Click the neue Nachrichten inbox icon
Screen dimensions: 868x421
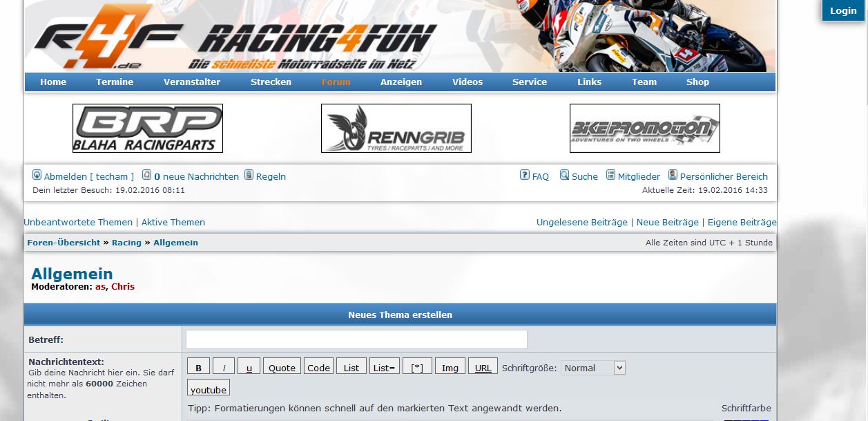click(146, 176)
